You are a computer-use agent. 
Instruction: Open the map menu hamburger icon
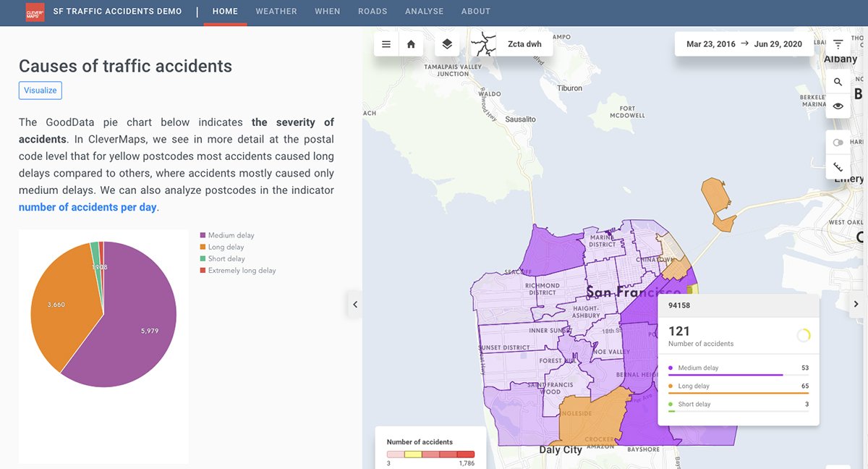pos(386,43)
